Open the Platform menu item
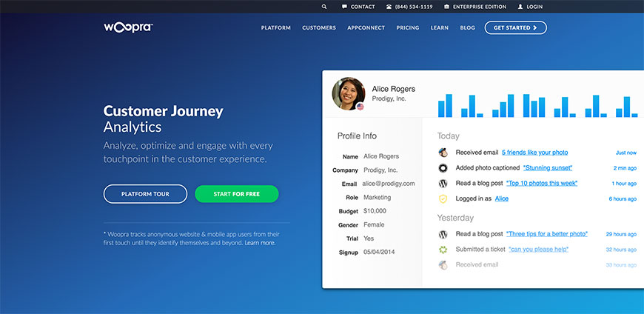644x314 pixels. 275,28
